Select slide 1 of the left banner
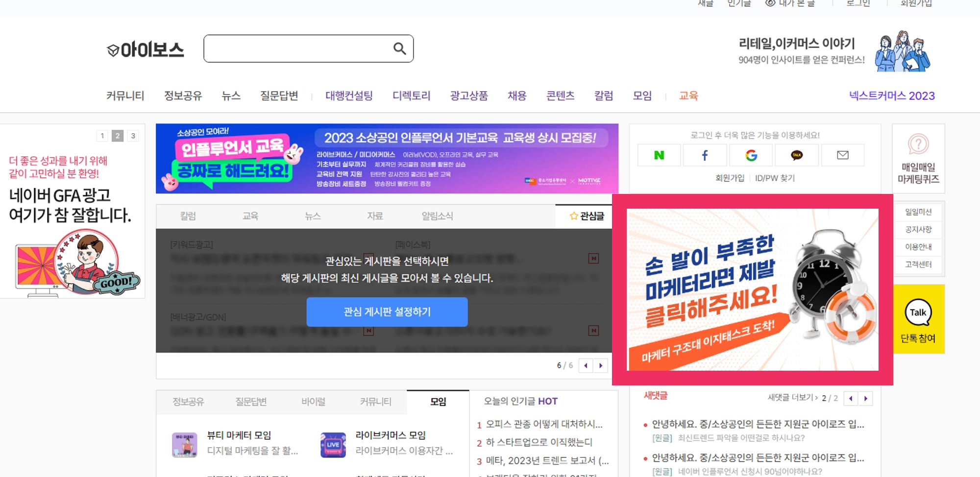 click(102, 136)
